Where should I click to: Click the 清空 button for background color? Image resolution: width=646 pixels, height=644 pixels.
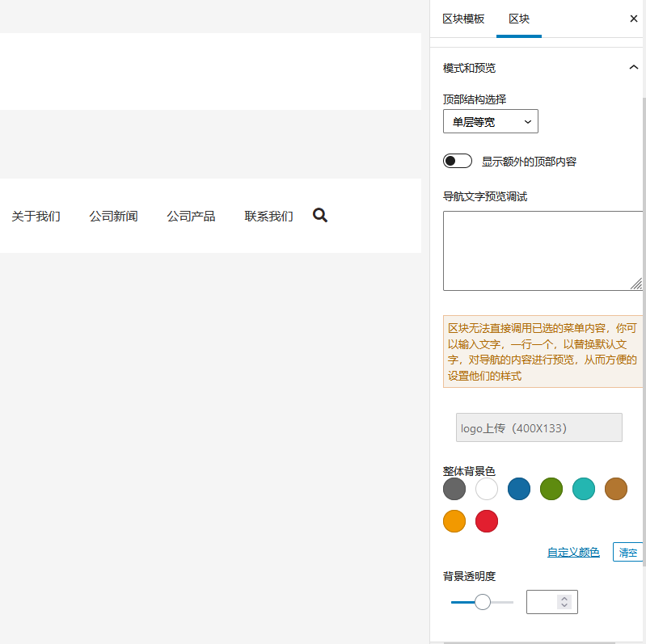point(628,552)
